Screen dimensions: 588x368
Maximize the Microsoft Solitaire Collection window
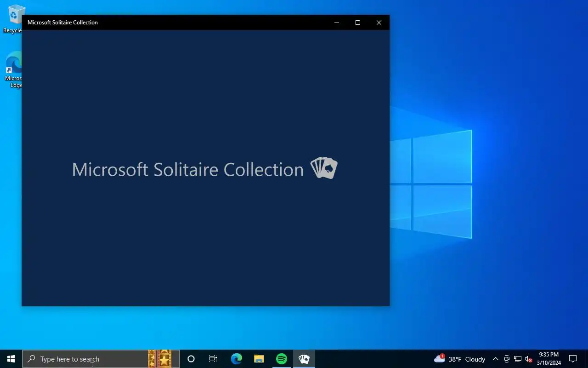coord(358,23)
